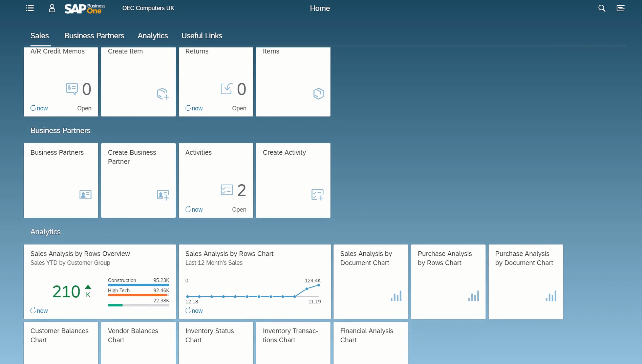Click the Returns tile icon
Viewport: 642px width, 364px height.
226,89
